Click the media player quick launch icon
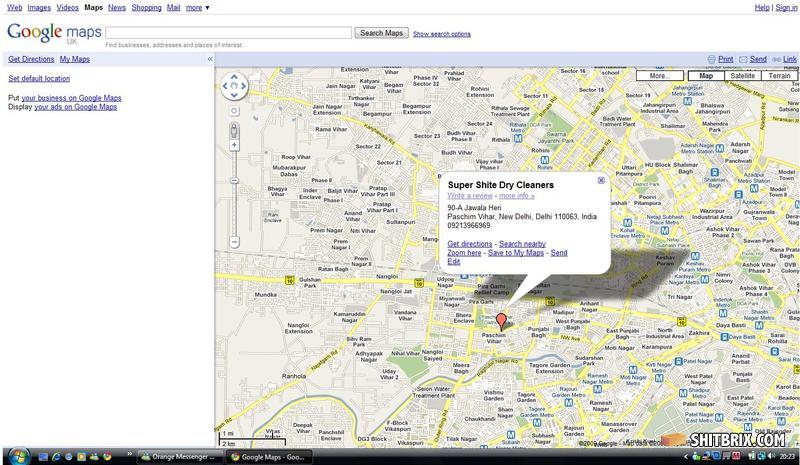 pos(82,457)
